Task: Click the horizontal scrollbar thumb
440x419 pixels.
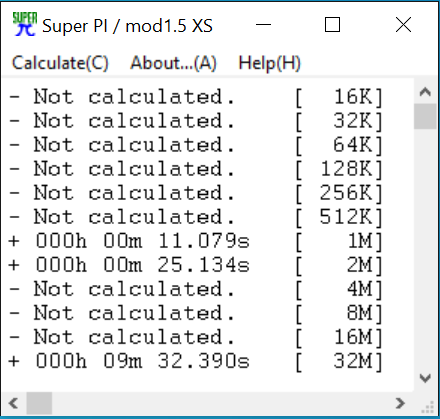Action: (39, 403)
